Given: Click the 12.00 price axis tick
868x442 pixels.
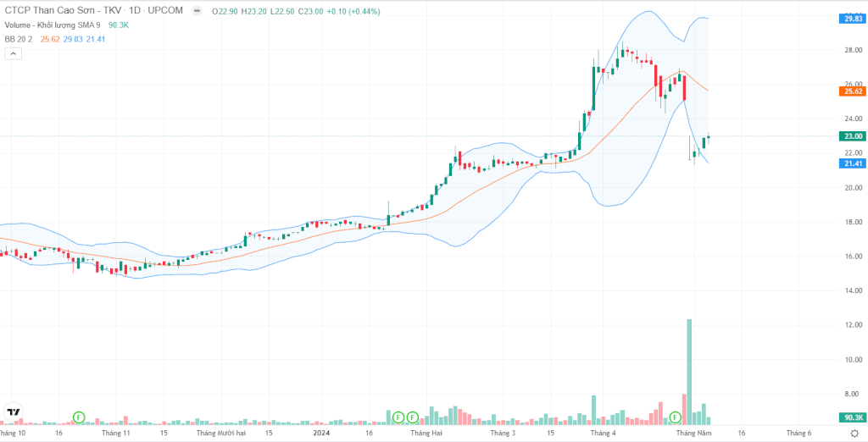Looking at the screenshot, I should coord(853,324).
